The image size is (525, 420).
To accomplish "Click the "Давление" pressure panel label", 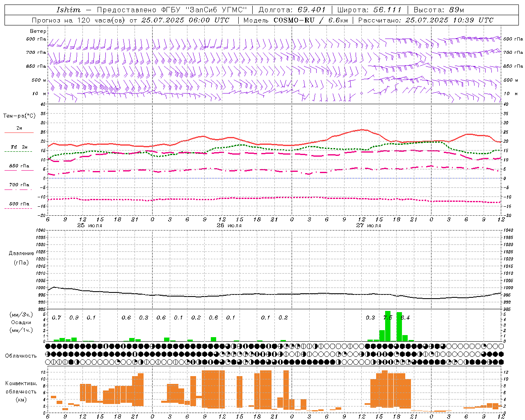I will 21,253.
